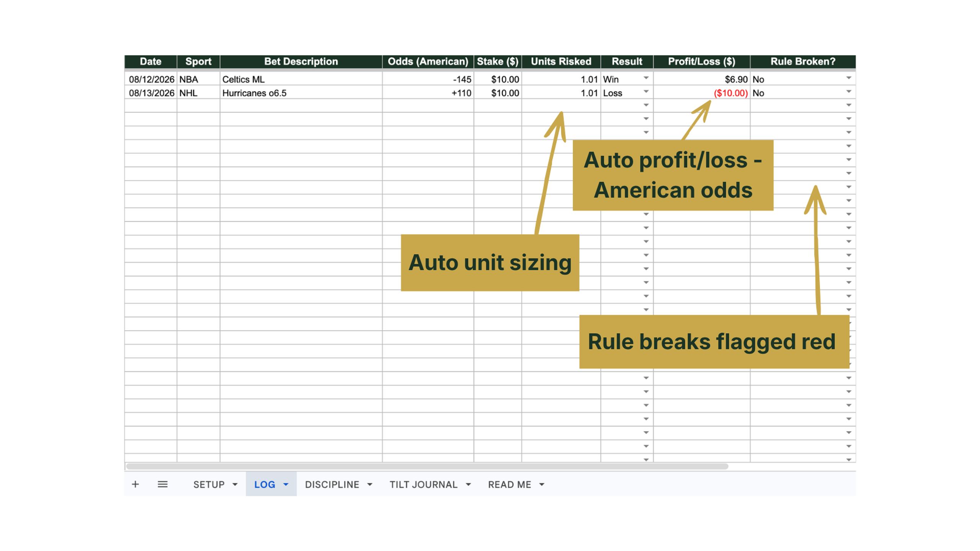
Task: Select the Stake ($) column header
Action: (498, 62)
